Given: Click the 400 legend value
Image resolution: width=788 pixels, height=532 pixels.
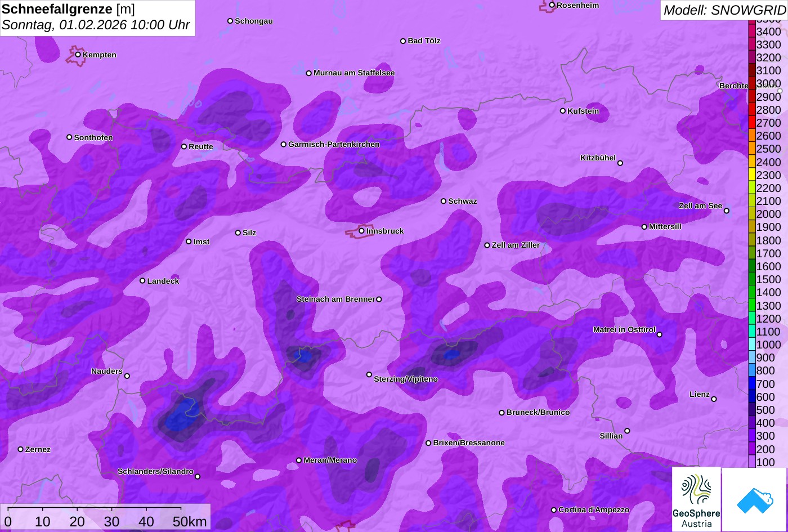Looking at the screenshot, I should click(765, 423).
